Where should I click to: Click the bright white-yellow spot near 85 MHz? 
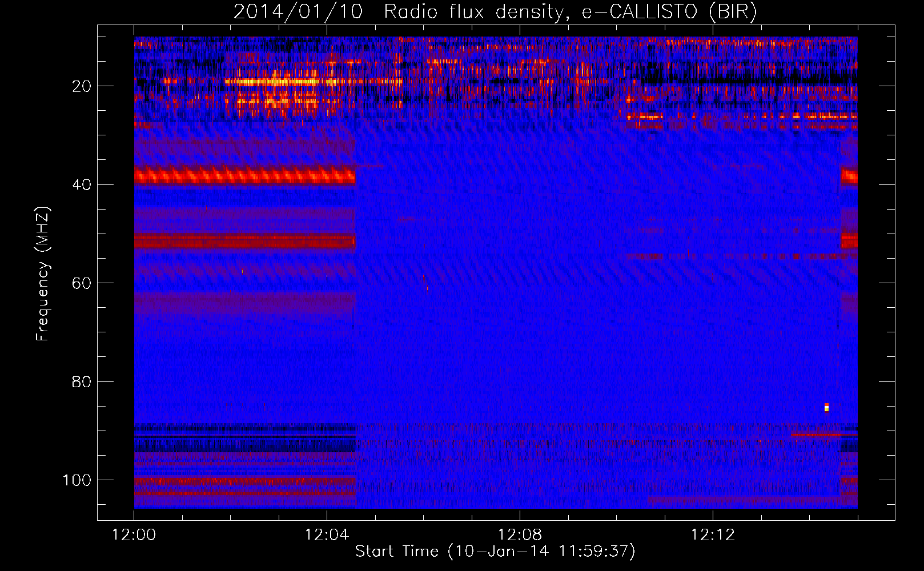click(x=826, y=407)
